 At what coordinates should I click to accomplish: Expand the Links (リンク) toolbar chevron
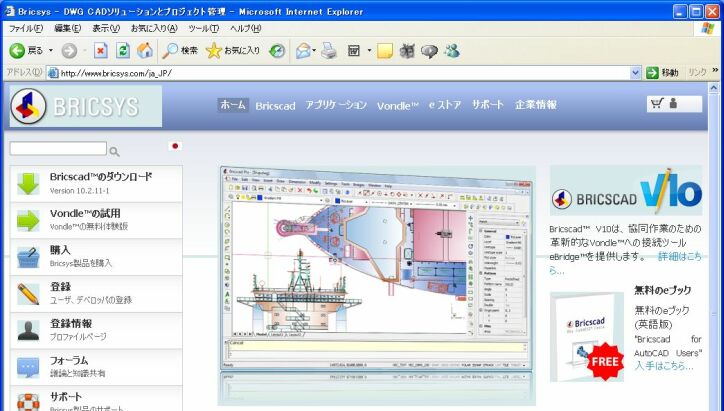716,71
